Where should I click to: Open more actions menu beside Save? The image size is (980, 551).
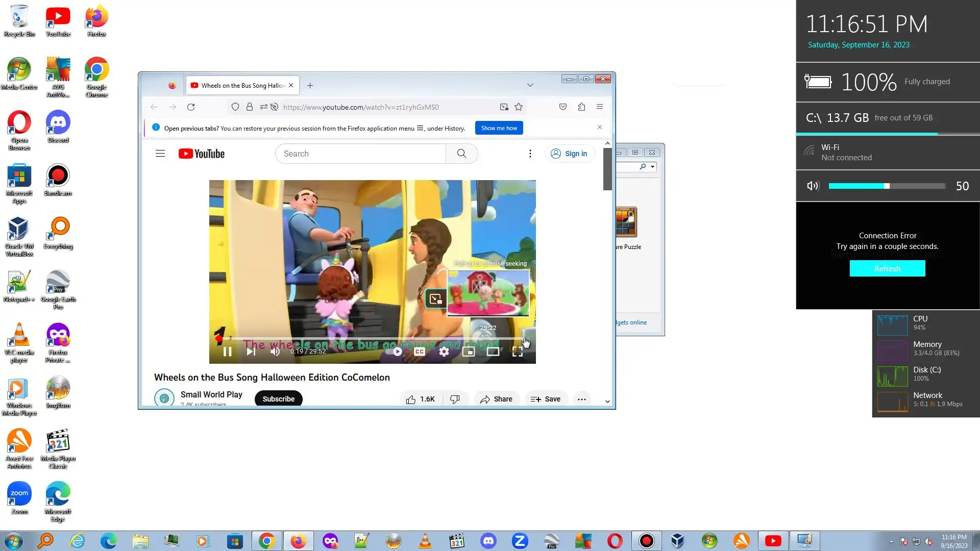(x=581, y=399)
